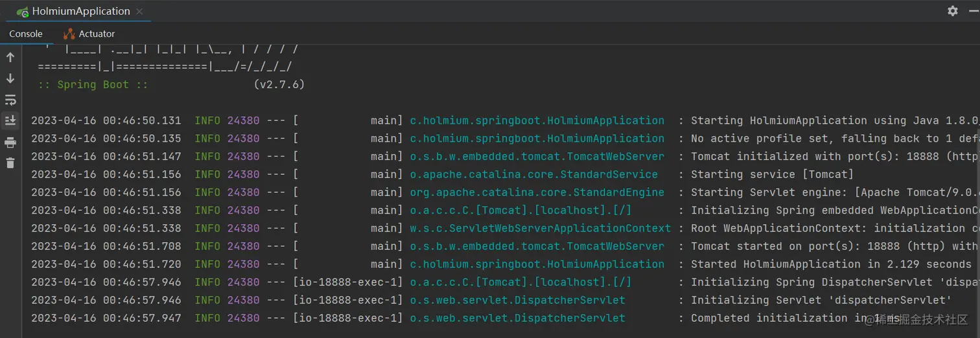Hide the Run tool window
980x338 pixels.
(973, 11)
